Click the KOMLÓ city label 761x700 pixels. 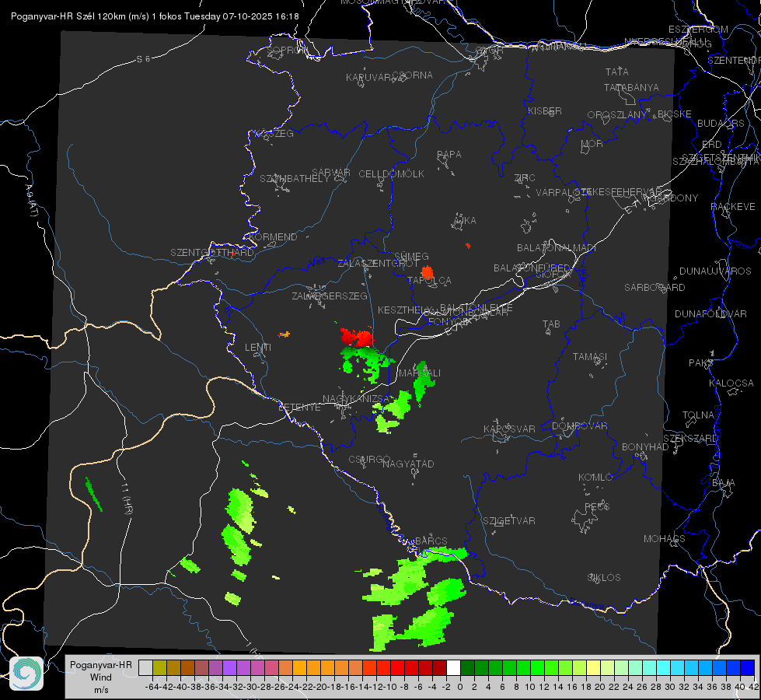(x=595, y=478)
